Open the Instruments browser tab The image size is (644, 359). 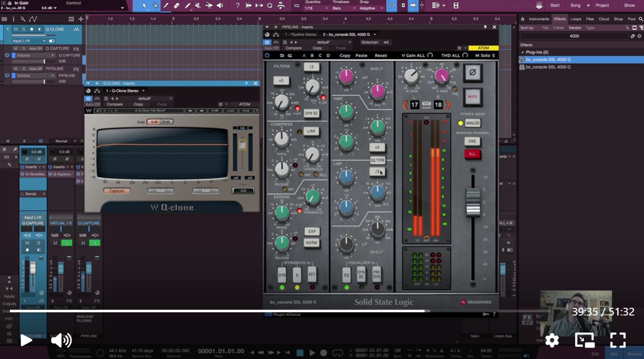pyautogui.click(x=539, y=19)
